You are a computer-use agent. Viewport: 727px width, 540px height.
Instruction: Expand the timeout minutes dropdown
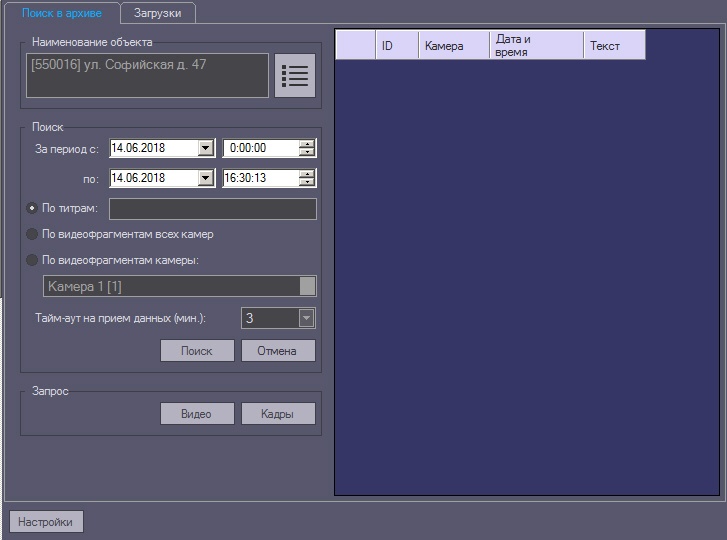(306, 318)
